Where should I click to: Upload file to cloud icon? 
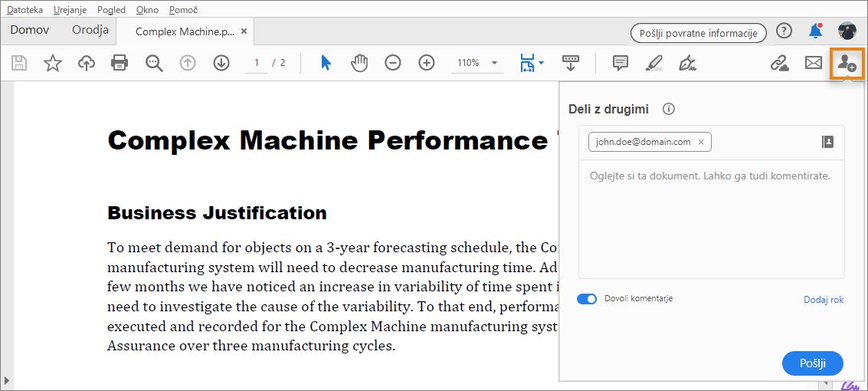(87, 63)
